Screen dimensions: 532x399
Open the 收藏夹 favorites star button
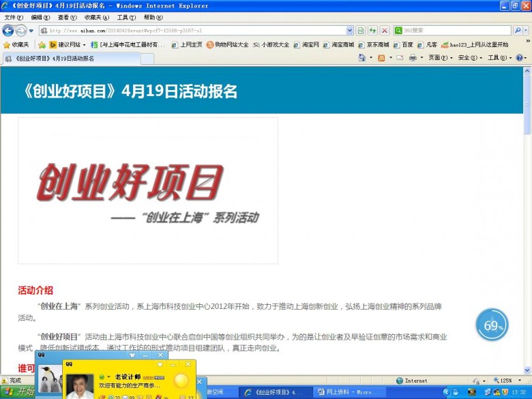[x=16, y=44]
